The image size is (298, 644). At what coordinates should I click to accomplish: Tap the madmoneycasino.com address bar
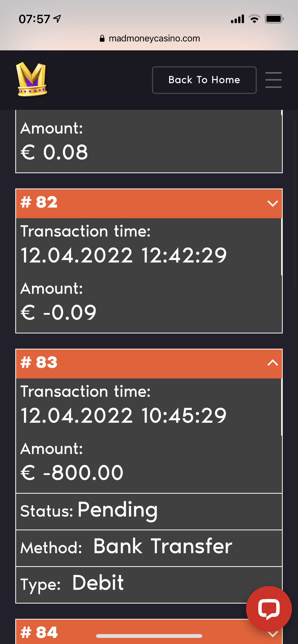(154, 38)
